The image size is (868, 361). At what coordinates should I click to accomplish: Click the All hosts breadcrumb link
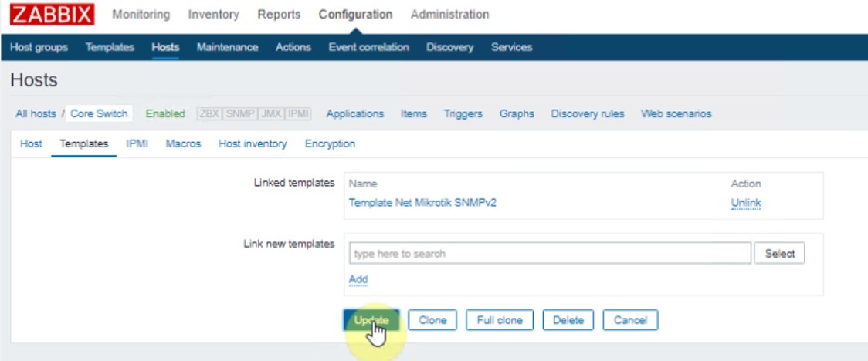point(36,114)
